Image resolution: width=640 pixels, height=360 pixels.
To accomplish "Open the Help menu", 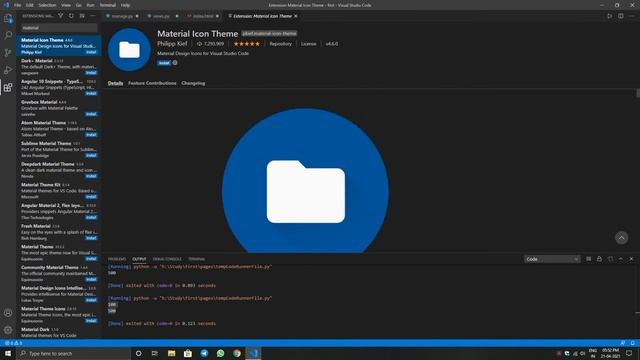I will (125, 5).
